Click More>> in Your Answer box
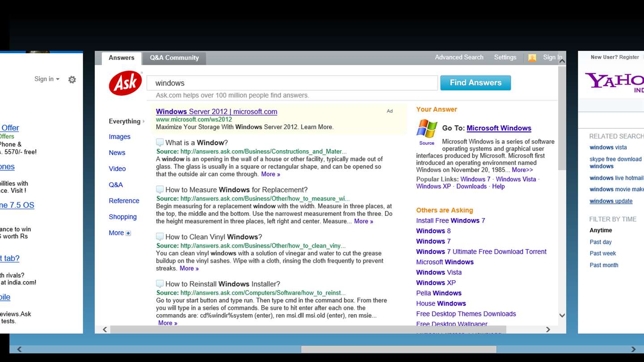This screenshot has width=644, height=362. click(522, 170)
